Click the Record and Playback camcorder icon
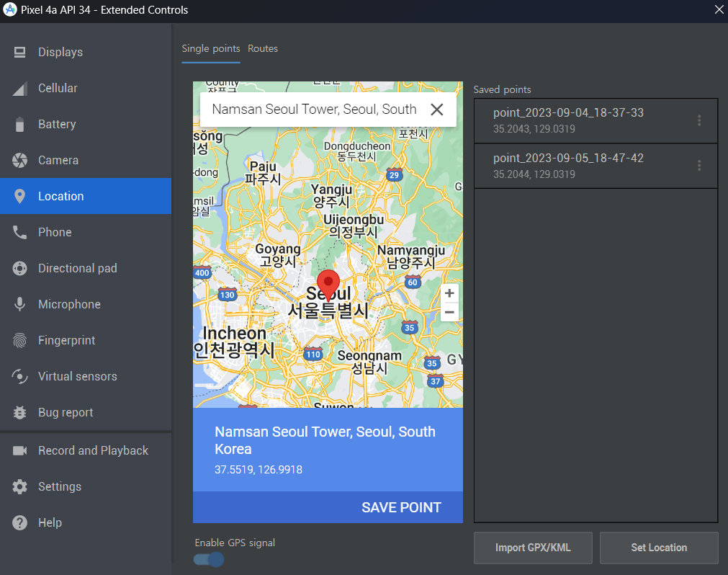This screenshot has height=575, width=728. [x=19, y=450]
